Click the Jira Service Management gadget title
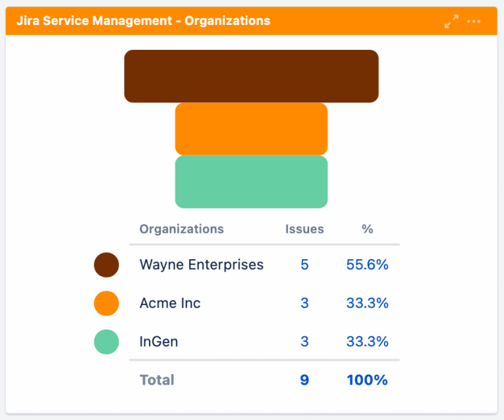Viewport: 504px width, 420px height. [x=143, y=21]
